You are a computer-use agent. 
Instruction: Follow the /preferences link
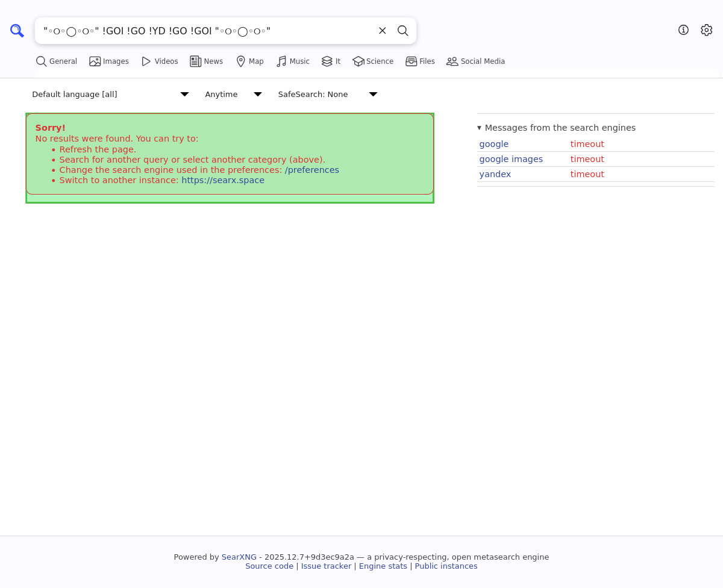pos(311,170)
